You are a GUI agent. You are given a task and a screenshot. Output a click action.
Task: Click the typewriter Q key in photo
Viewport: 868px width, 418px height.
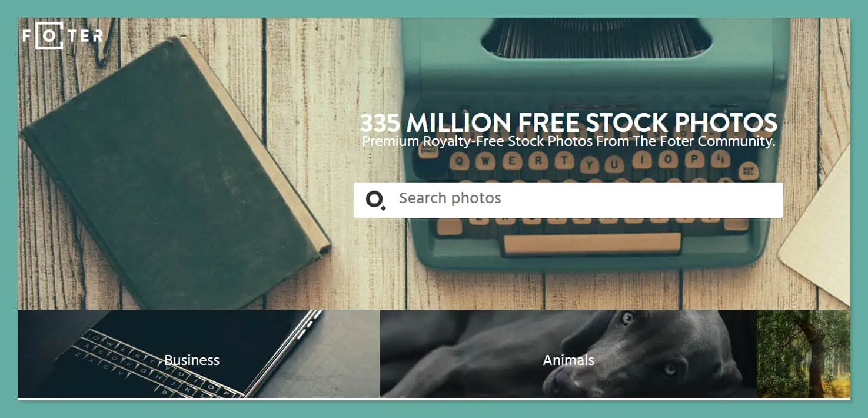461,161
